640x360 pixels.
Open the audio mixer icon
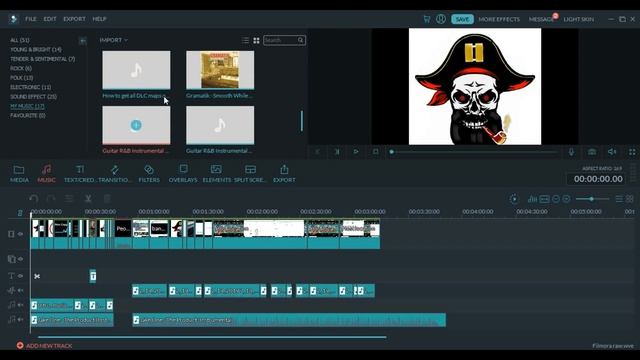(532, 199)
